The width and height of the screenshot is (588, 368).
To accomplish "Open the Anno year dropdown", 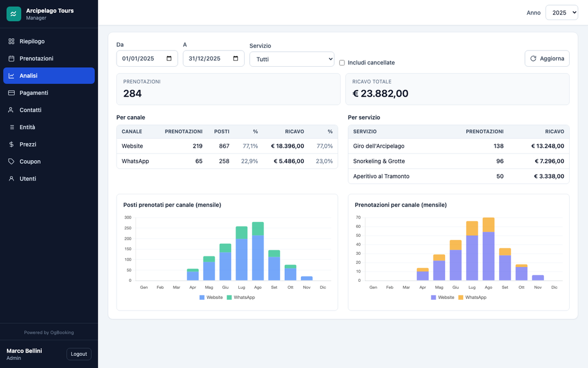I will [x=562, y=13].
